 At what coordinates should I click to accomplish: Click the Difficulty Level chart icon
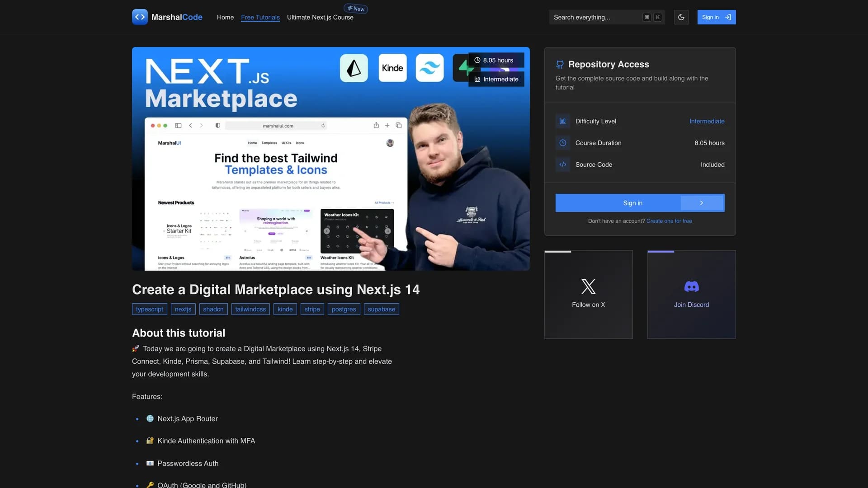click(x=563, y=121)
